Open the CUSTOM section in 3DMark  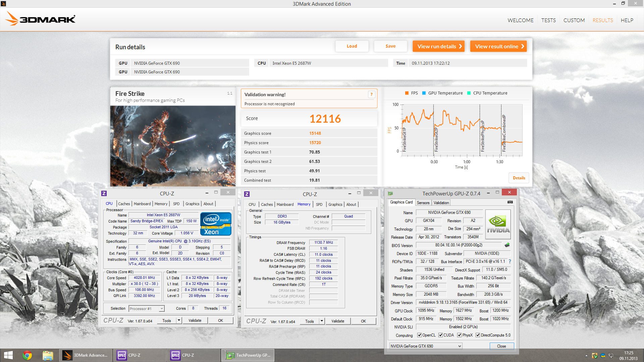574,20
